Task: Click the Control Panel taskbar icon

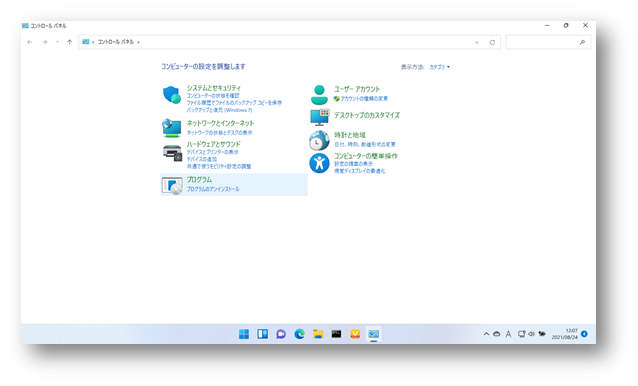Action: click(x=374, y=334)
